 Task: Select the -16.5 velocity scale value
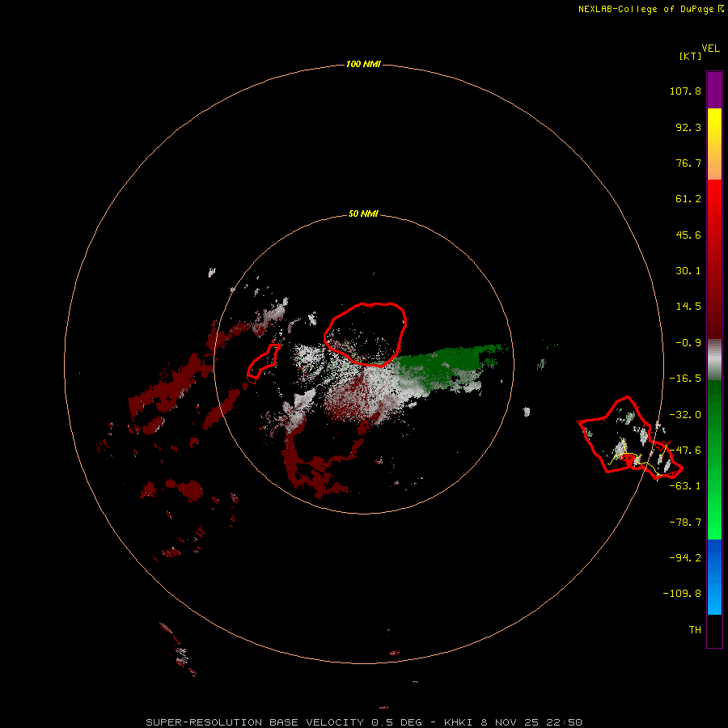[685, 379]
